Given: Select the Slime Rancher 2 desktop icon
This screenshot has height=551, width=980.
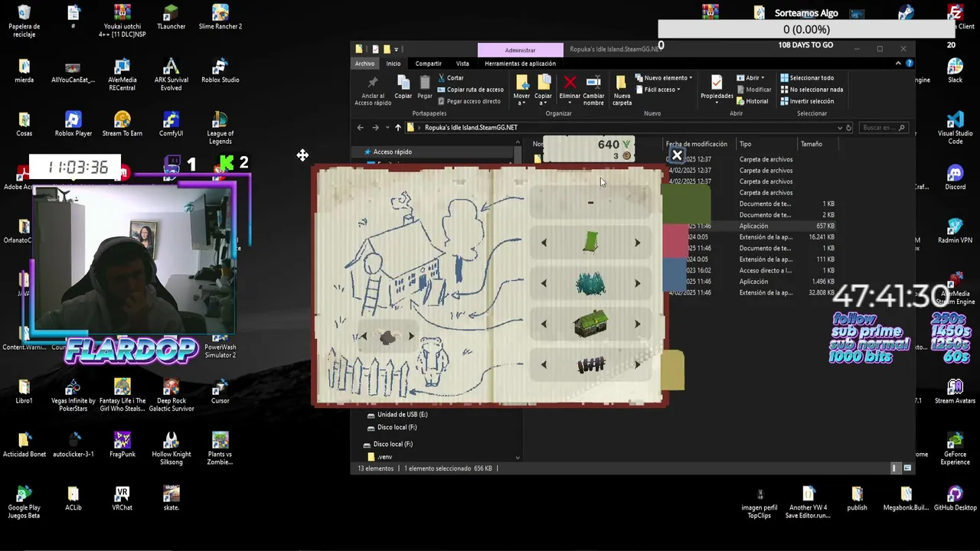Looking at the screenshot, I should tap(220, 18).
